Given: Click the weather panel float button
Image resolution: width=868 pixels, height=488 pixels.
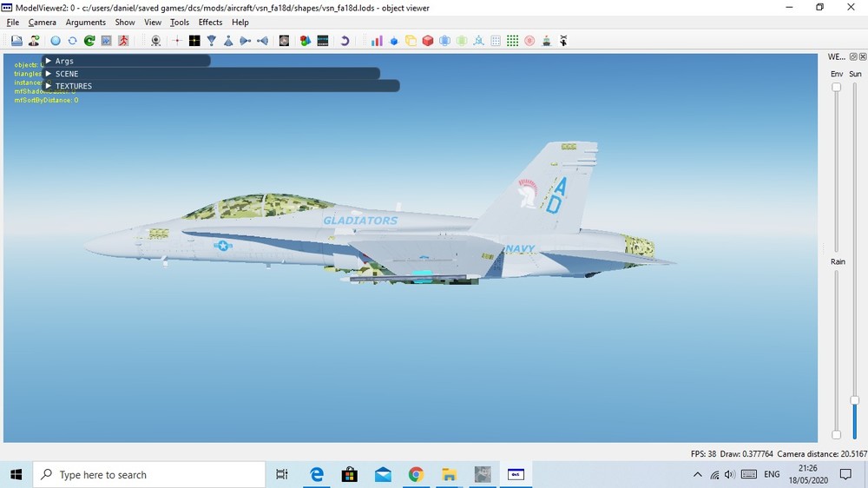Looking at the screenshot, I should coord(852,56).
